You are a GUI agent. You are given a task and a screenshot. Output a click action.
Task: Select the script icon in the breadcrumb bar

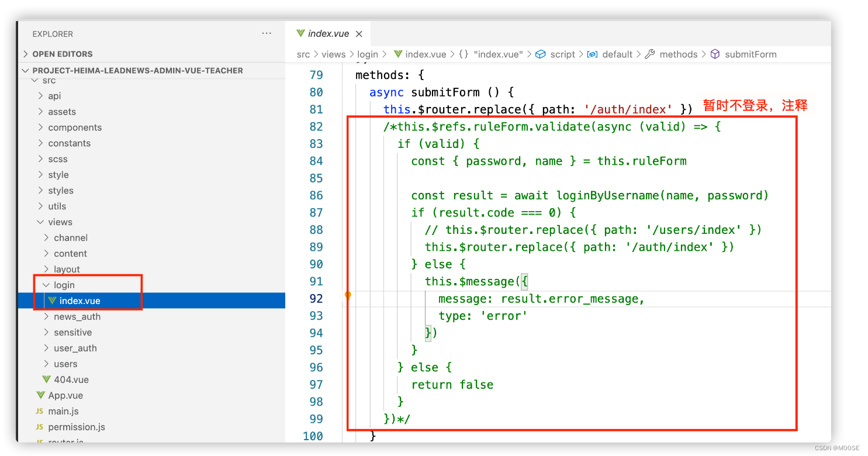point(541,54)
